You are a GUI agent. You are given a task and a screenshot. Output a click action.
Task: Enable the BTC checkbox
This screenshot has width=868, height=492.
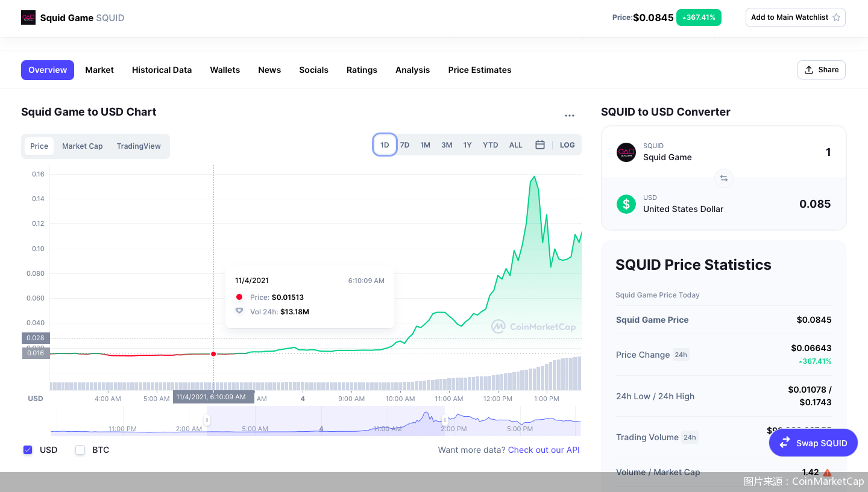pos(80,450)
